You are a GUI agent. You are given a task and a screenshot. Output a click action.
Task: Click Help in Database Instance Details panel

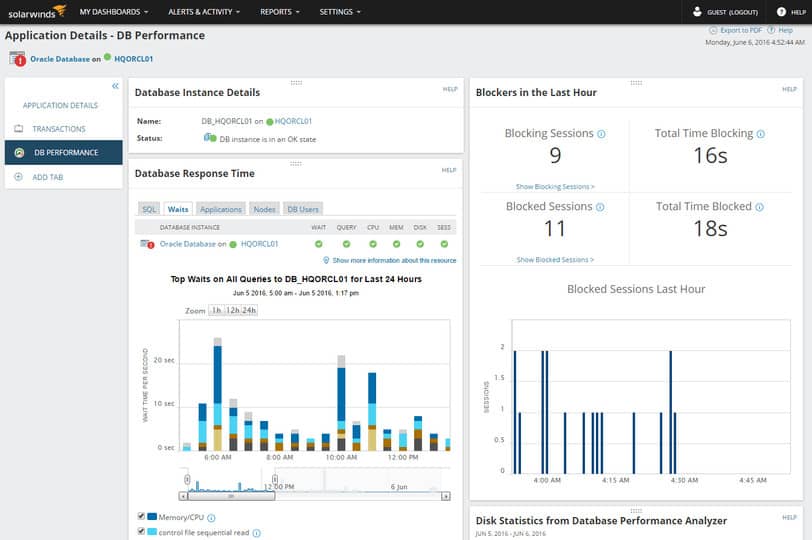click(x=450, y=89)
